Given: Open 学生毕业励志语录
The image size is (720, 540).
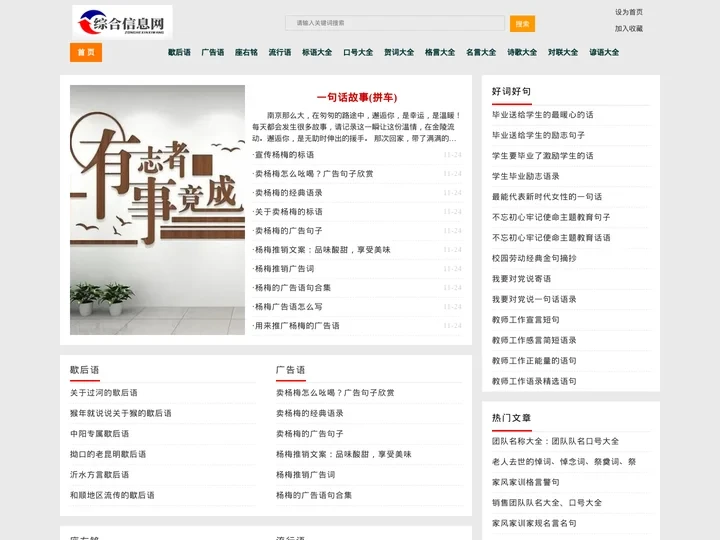Looking at the screenshot, I should click(526, 176).
